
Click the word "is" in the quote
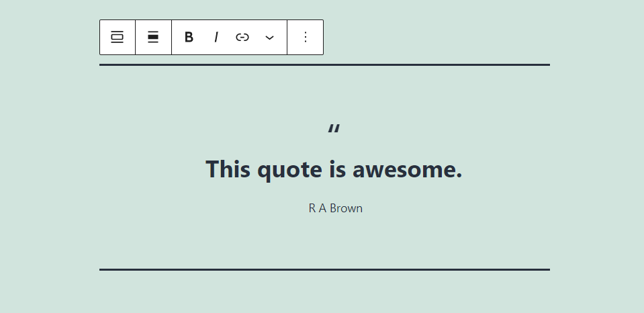tap(337, 169)
